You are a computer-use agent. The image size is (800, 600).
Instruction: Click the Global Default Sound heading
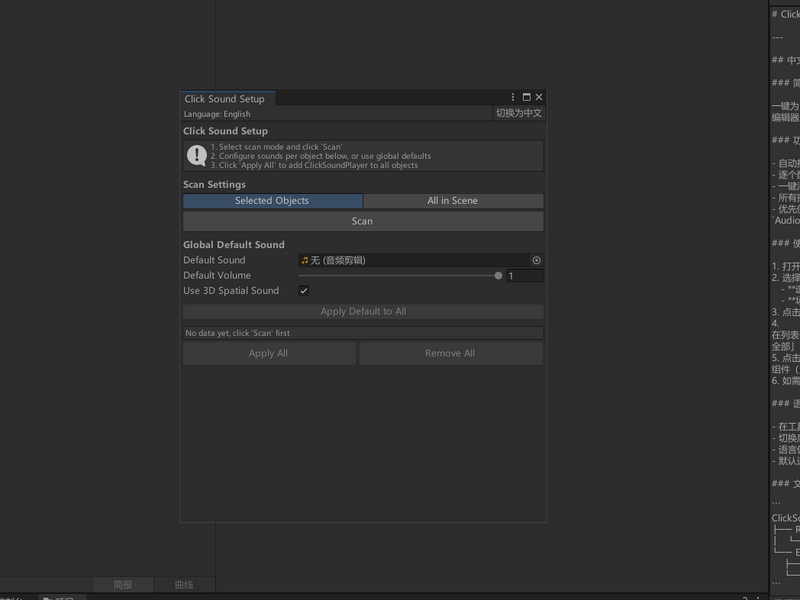(234, 245)
